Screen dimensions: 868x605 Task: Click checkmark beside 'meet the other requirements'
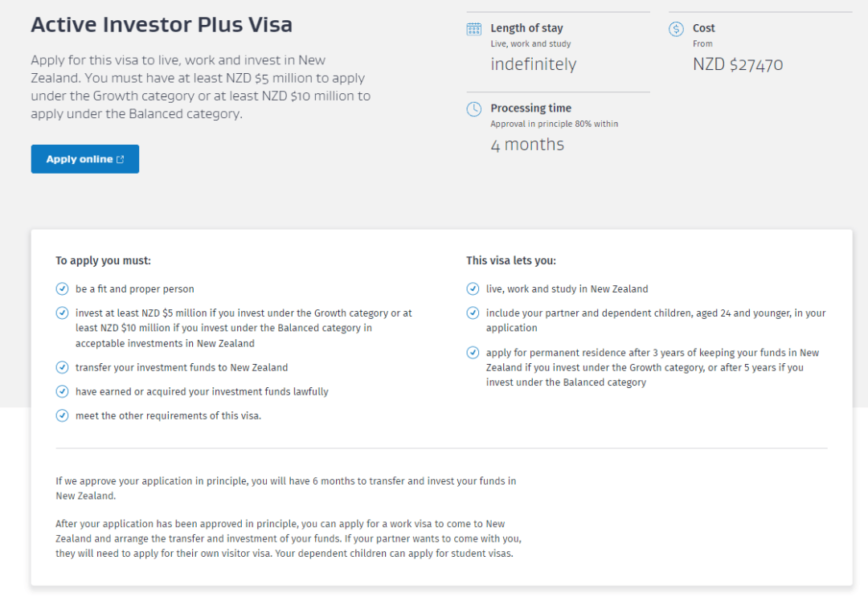click(x=62, y=415)
